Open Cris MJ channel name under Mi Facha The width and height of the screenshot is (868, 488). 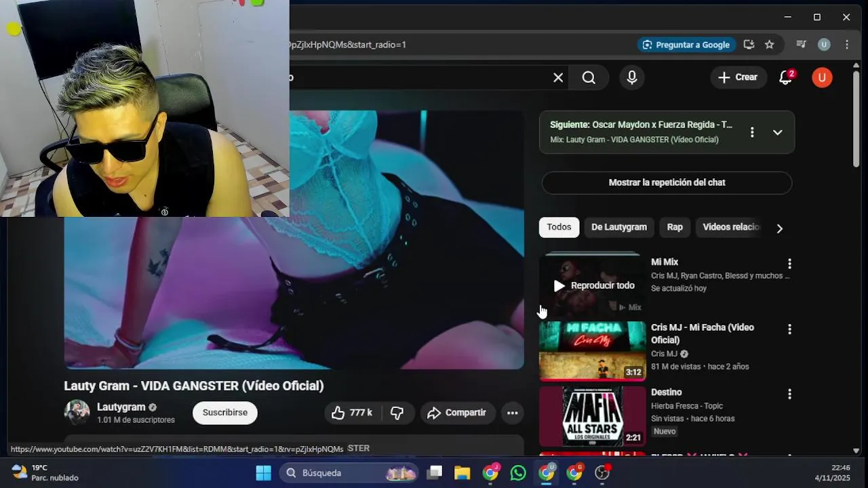coord(664,354)
